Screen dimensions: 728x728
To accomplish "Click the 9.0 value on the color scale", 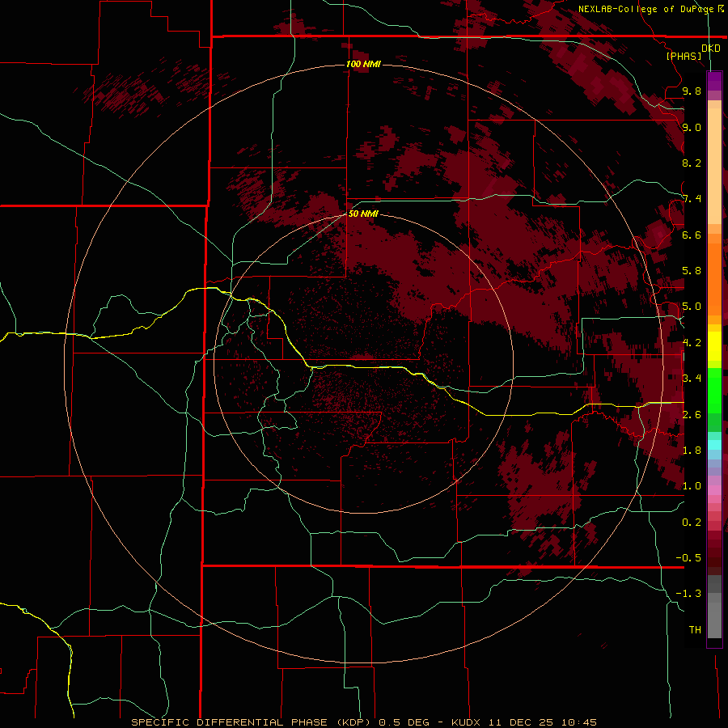I will pyautogui.click(x=692, y=127).
